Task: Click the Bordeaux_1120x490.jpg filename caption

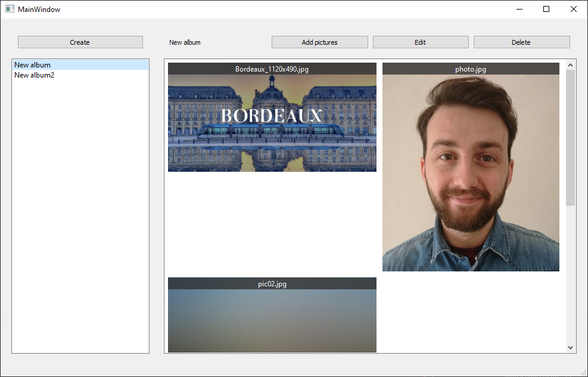Action: point(272,69)
